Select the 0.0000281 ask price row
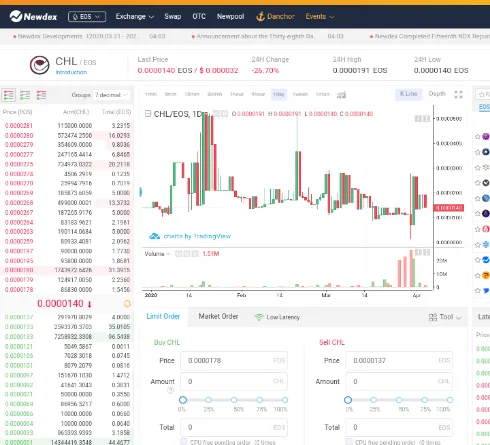This screenshot has width=490, height=445. point(67,126)
